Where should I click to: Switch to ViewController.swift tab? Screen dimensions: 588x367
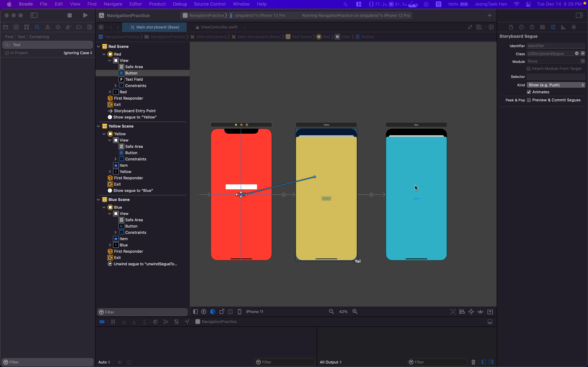point(219,27)
